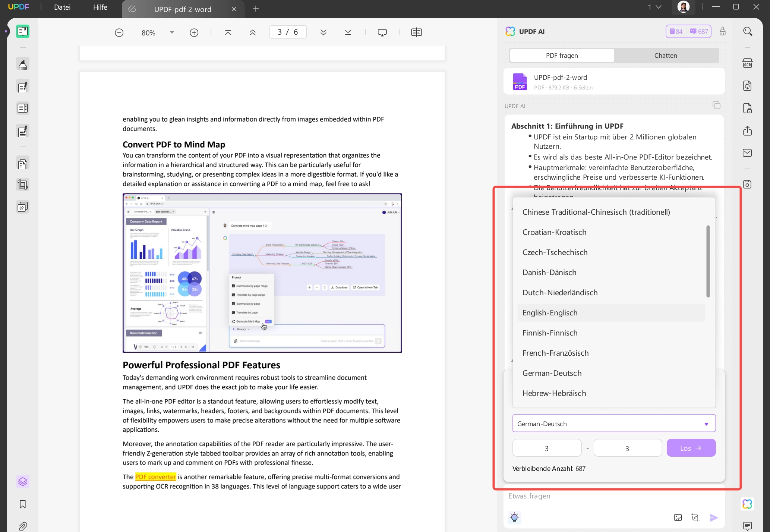The image size is (770, 532).
Task: Open the search magnifier
Action: pyautogui.click(x=748, y=31)
